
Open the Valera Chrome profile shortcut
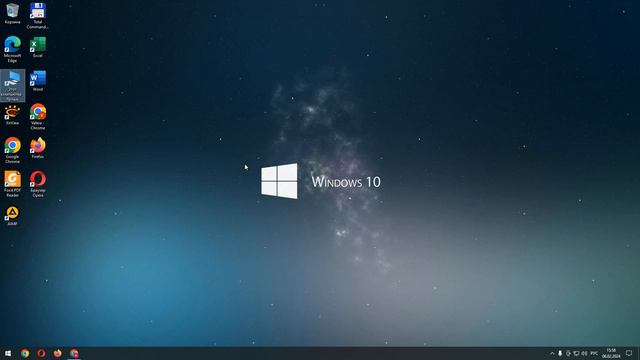click(38, 116)
